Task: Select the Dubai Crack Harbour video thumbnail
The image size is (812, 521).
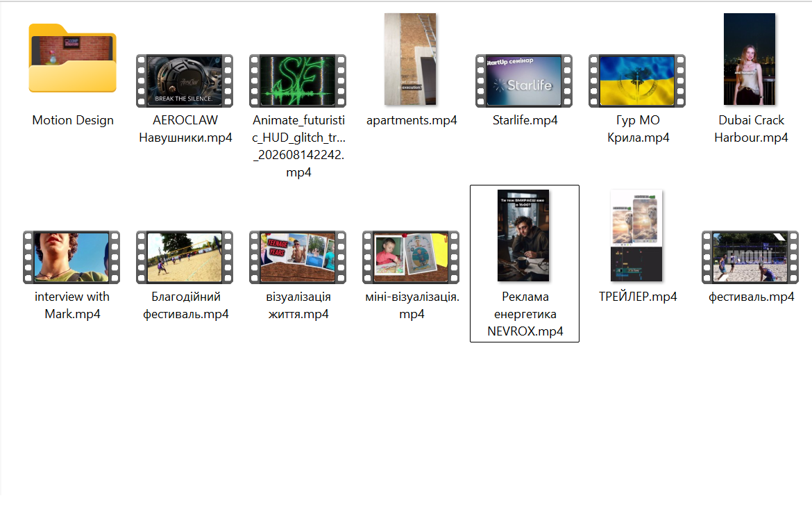Action: pos(750,59)
